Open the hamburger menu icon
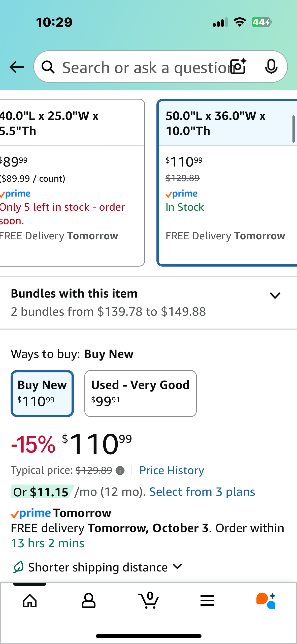The height and width of the screenshot is (644, 297). pos(207,601)
